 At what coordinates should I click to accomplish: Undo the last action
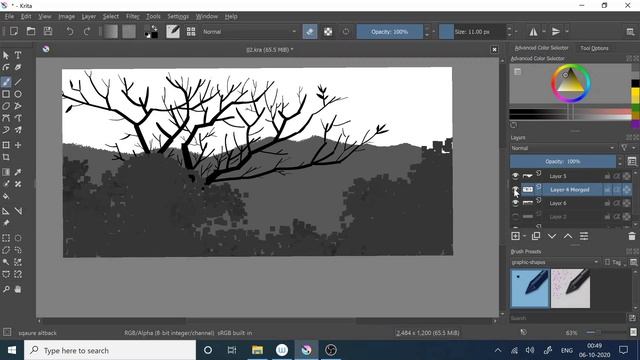click(x=70, y=31)
